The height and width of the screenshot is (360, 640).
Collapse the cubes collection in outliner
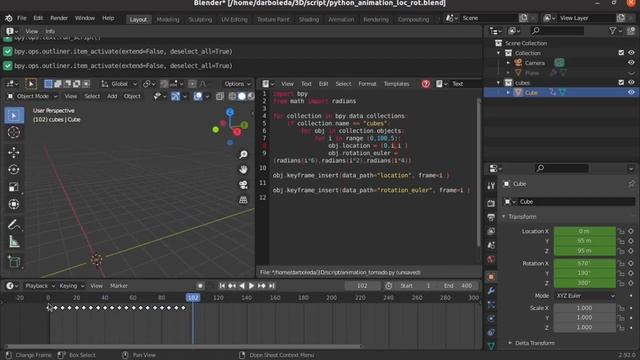[x=498, y=83]
